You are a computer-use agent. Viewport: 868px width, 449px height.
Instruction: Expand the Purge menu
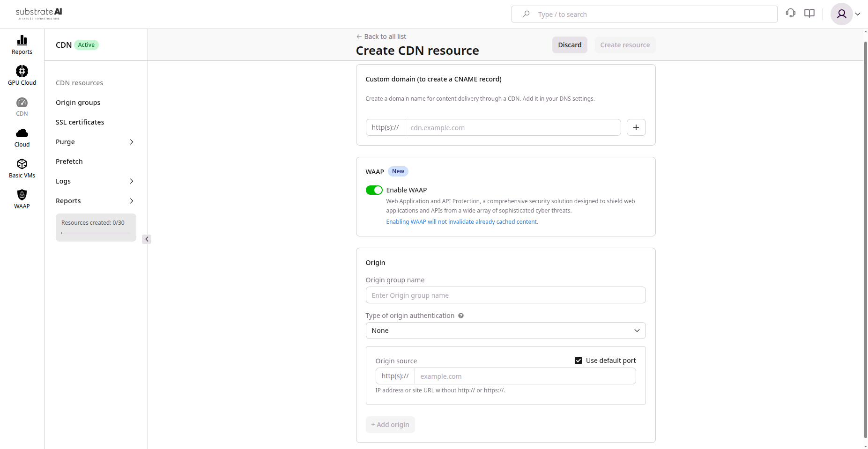tap(65, 142)
